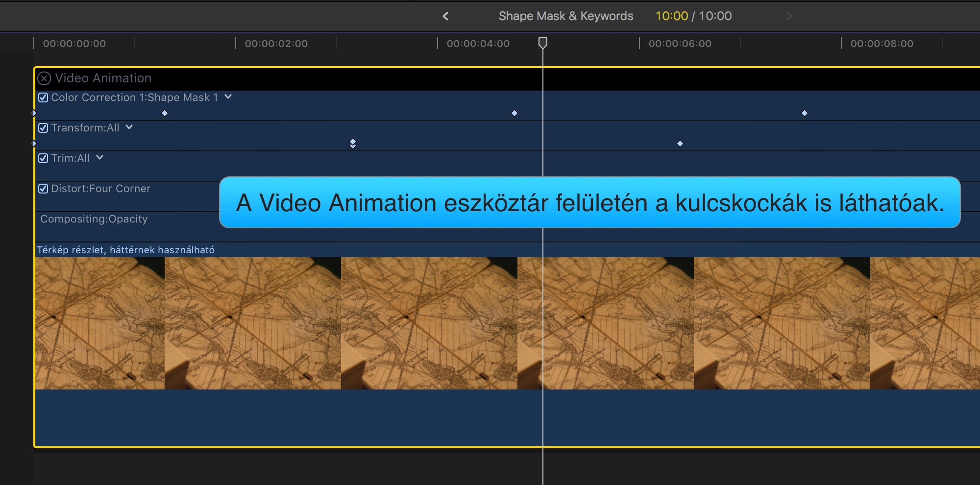The height and width of the screenshot is (485, 980).
Task: Click ruler at 00:00:06:00
Action: pos(680,44)
